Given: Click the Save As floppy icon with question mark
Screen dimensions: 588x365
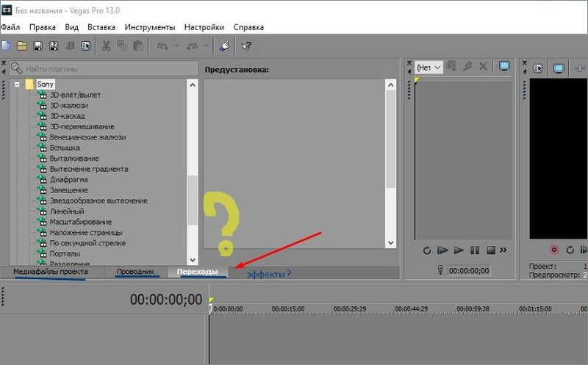Looking at the screenshot, I should click(54, 46).
